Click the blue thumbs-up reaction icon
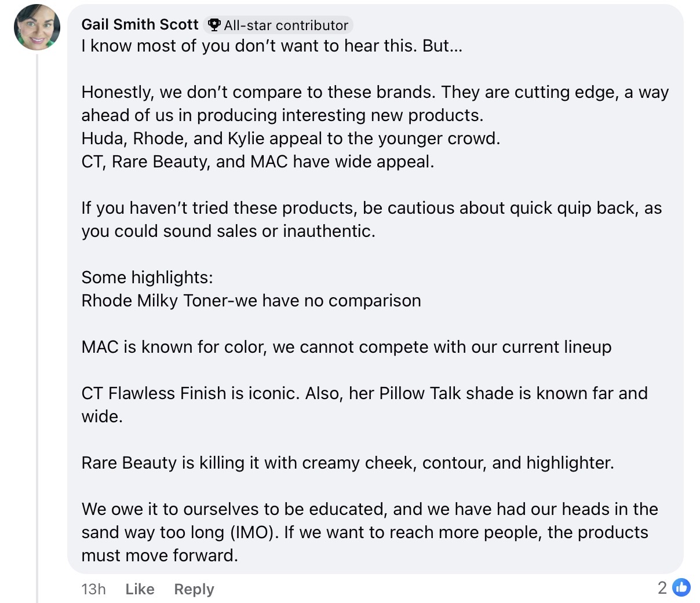The image size is (700, 603). pyautogui.click(x=681, y=587)
